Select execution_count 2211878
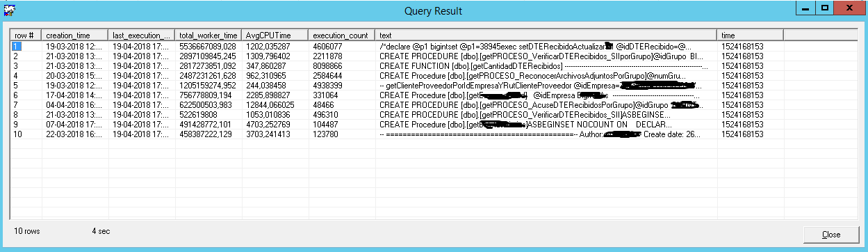Image resolution: width=868 pixels, height=252 pixels. pos(327,56)
